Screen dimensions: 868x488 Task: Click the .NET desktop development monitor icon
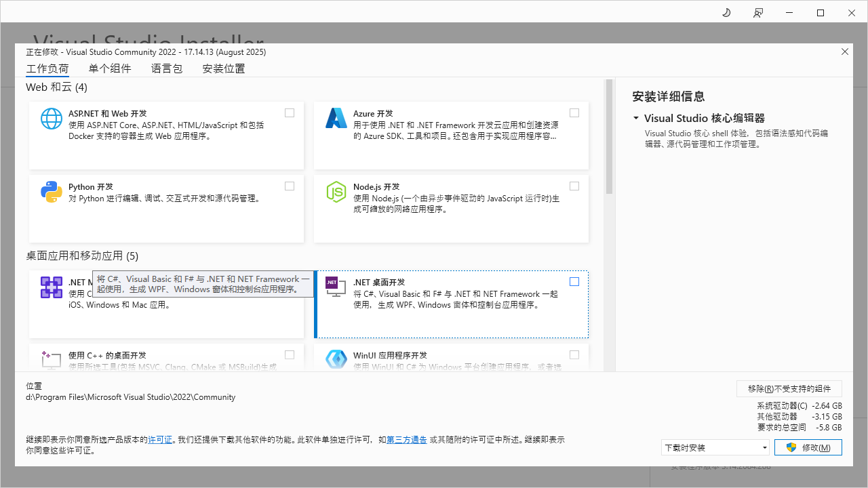(x=336, y=287)
